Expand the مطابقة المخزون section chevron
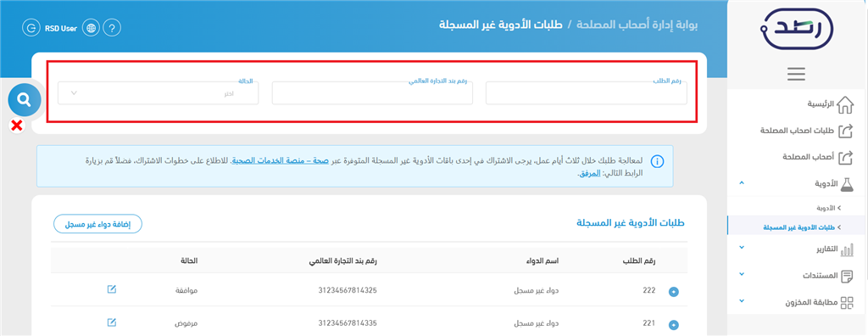This screenshot has height=336, width=868. click(x=742, y=301)
